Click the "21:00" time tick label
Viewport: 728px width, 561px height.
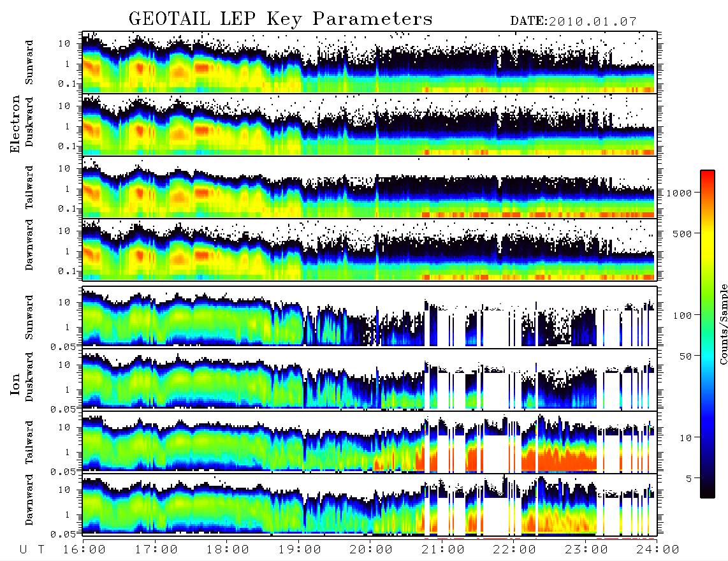(x=443, y=550)
